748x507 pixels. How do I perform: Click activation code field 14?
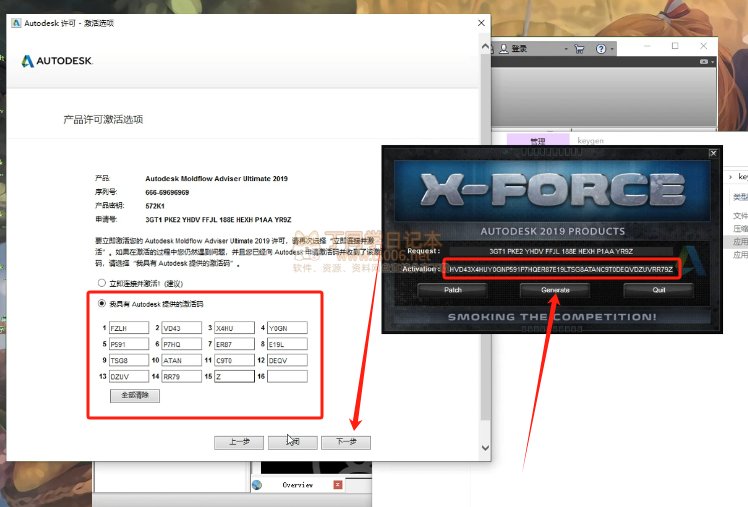click(x=182, y=376)
